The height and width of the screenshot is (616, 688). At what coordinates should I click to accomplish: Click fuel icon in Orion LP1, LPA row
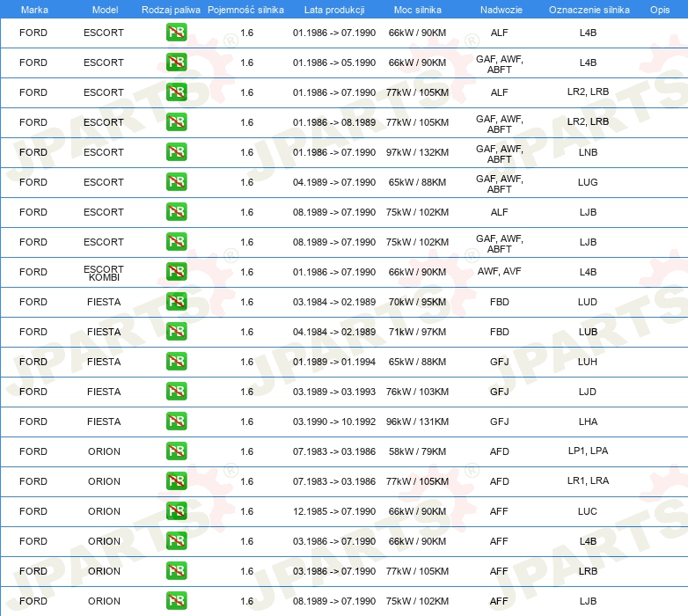[x=176, y=451]
